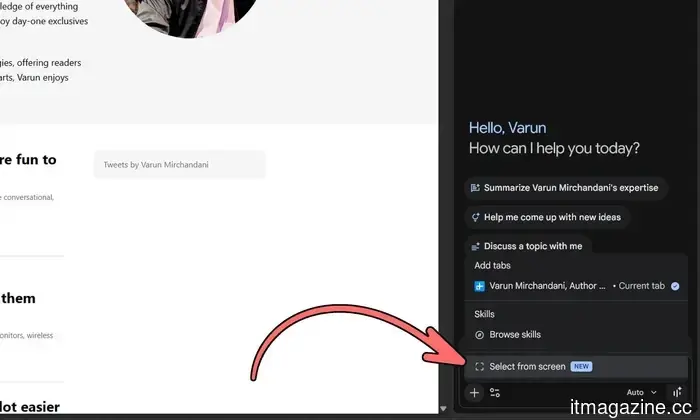Click the Browse skills compass icon
Viewport: 700px width, 420px height.
tap(479, 335)
